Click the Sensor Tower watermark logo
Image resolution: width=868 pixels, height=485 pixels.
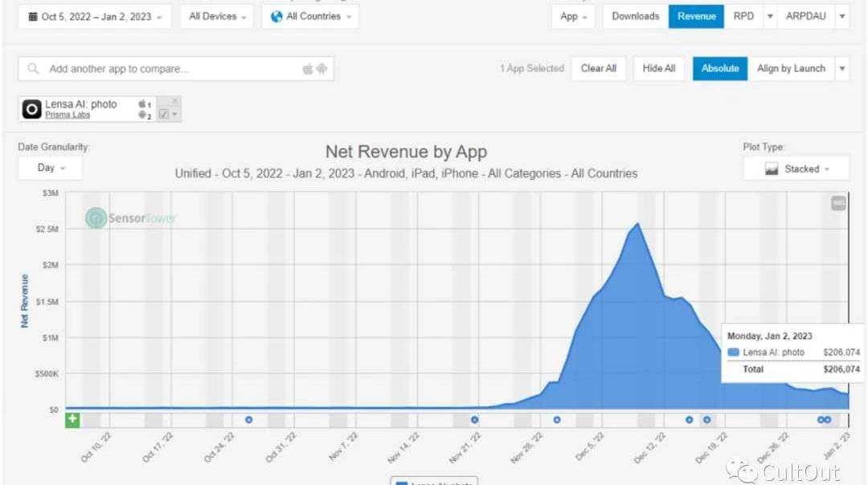96,218
